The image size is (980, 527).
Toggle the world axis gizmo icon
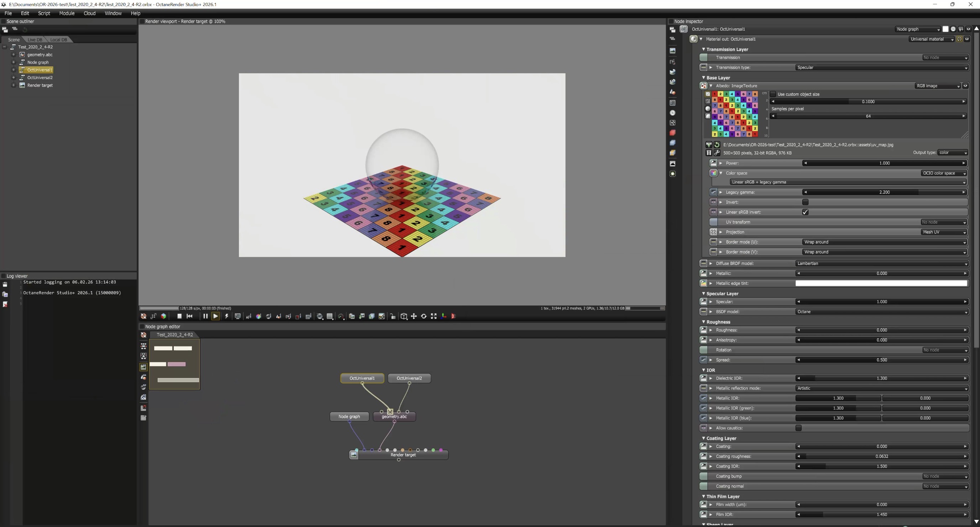pyautogui.click(x=444, y=316)
